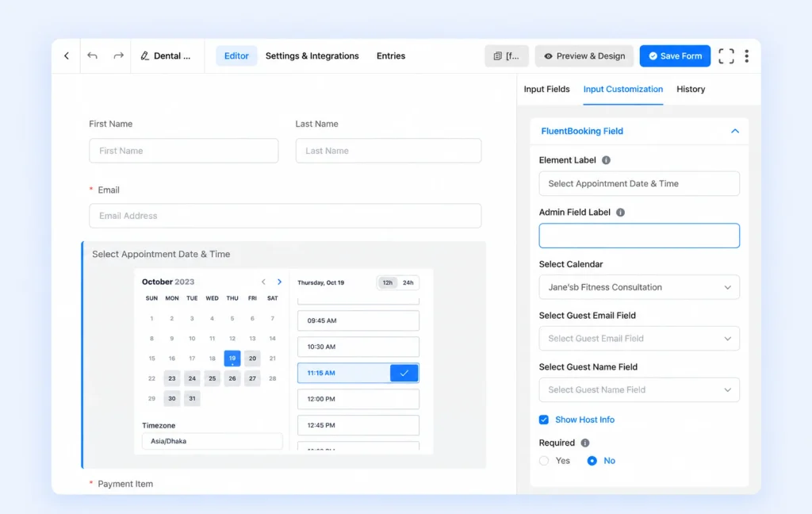Collapse the FluentBooking Field section
Viewport: 812px width, 514px height.
click(735, 131)
